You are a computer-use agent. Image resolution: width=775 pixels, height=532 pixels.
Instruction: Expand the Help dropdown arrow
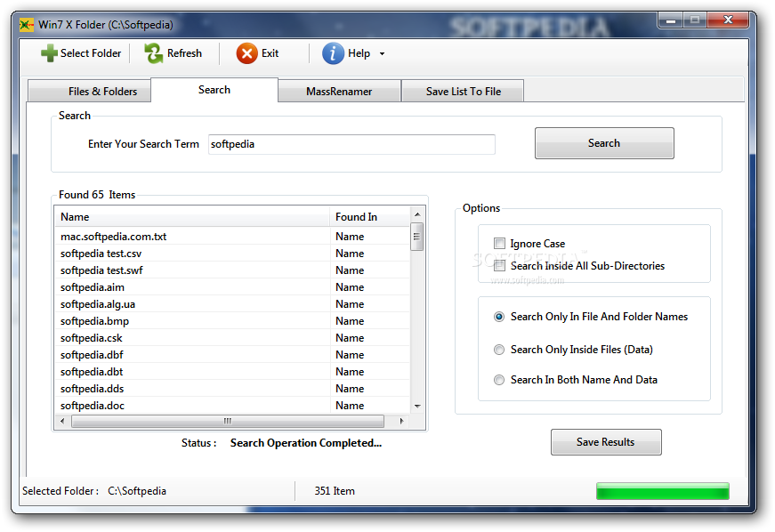click(x=382, y=54)
